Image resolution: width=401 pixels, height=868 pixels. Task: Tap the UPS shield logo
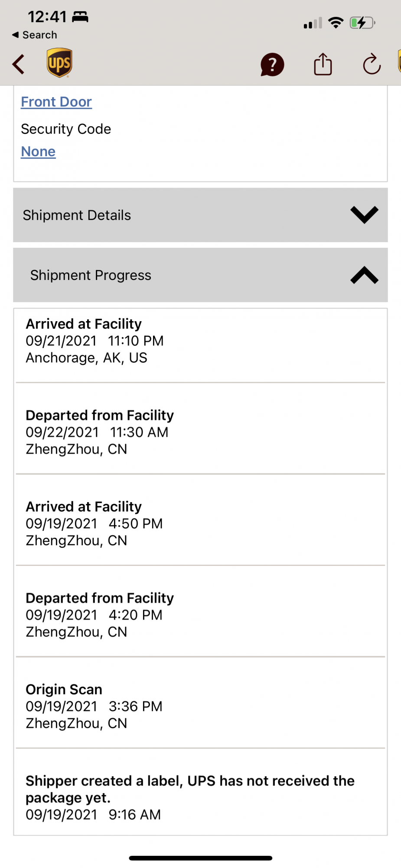59,63
